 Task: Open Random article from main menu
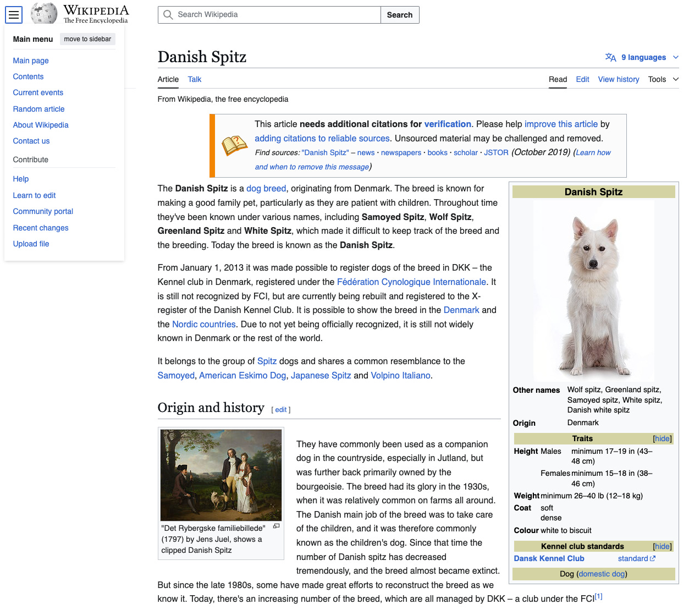pos(38,109)
